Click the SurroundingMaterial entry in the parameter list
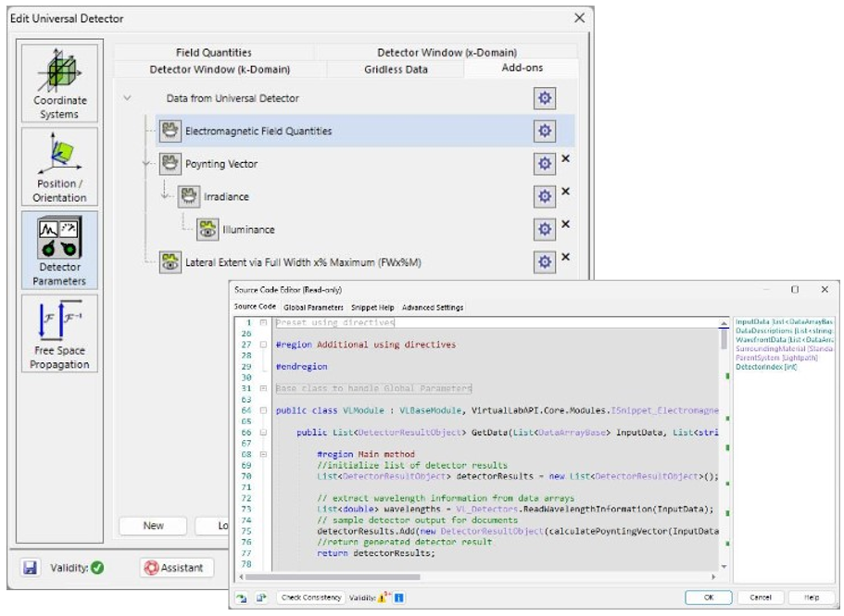Viewport: 844px width, 616px height. pos(785,349)
